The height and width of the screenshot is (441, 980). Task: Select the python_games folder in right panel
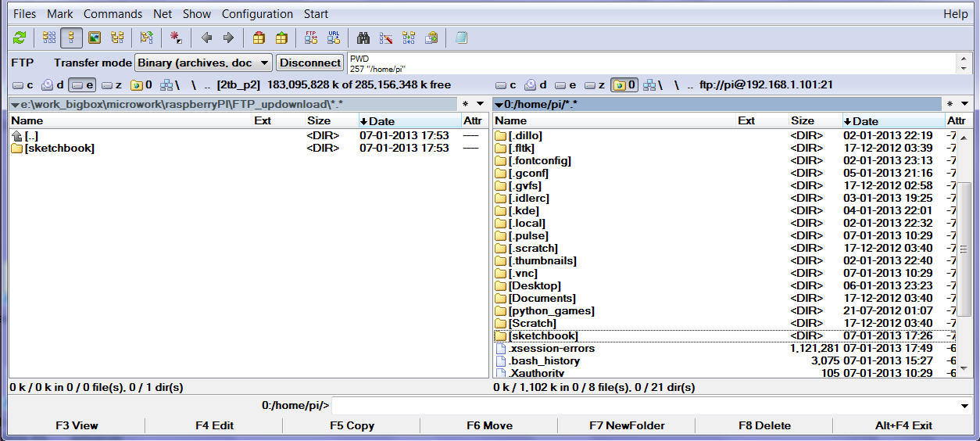551,310
